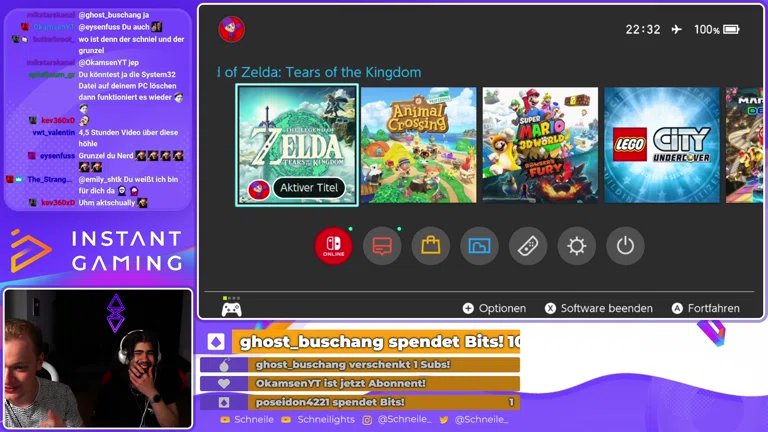Screen dimensions: 768x432
Task: Click chat message 'Grunzel du Nerd'
Action: (106, 156)
